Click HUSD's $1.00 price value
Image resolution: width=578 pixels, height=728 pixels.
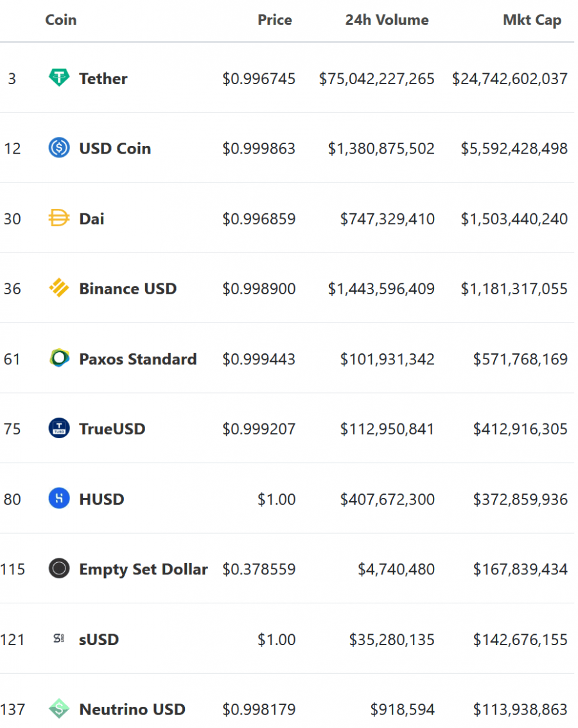tap(276, 499)
